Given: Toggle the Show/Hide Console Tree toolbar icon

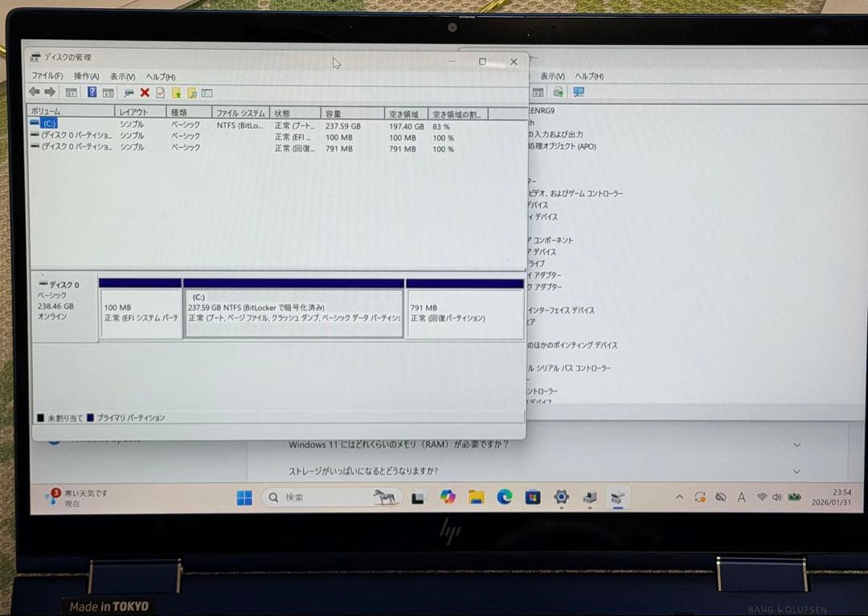Looking at the screenshot, I should (72, 92).
